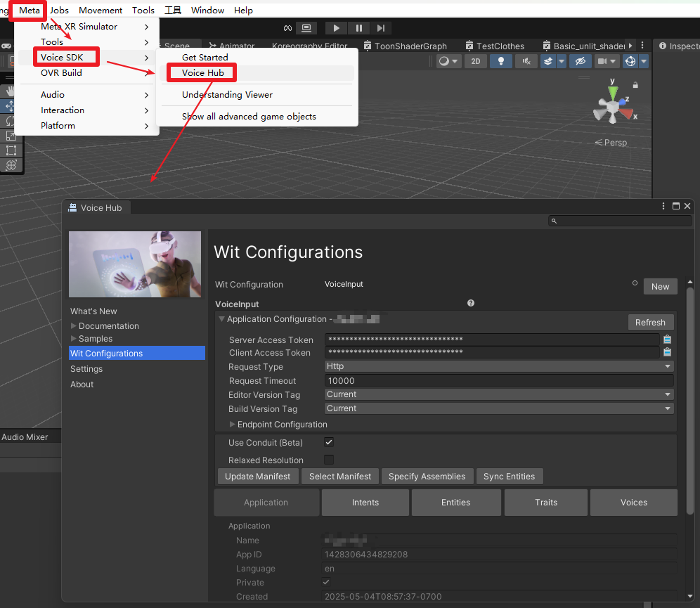Image resolution: width=700 pixels, height=608 pixels.
Task: Open Build Version Tag dropdown
Action: [499, 408]
